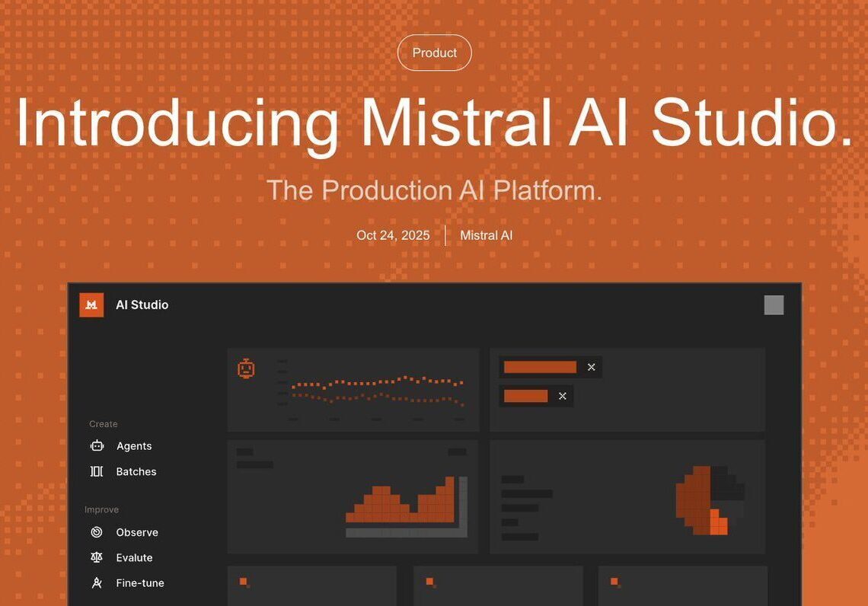Click the pixelated pie chart
The height and width of the screenshot is (606, 868).
click(x=710, y=500)
